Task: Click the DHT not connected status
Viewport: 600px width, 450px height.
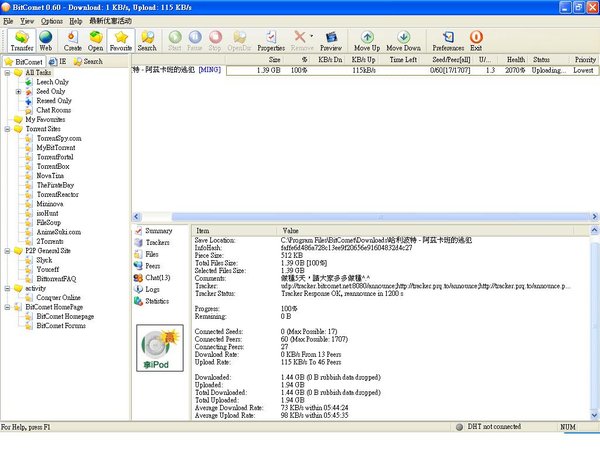Action: point(489,427)
